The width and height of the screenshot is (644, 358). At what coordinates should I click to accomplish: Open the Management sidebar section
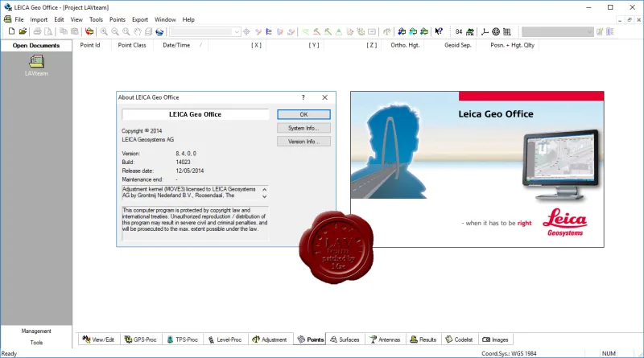click(x=36, y=331)
